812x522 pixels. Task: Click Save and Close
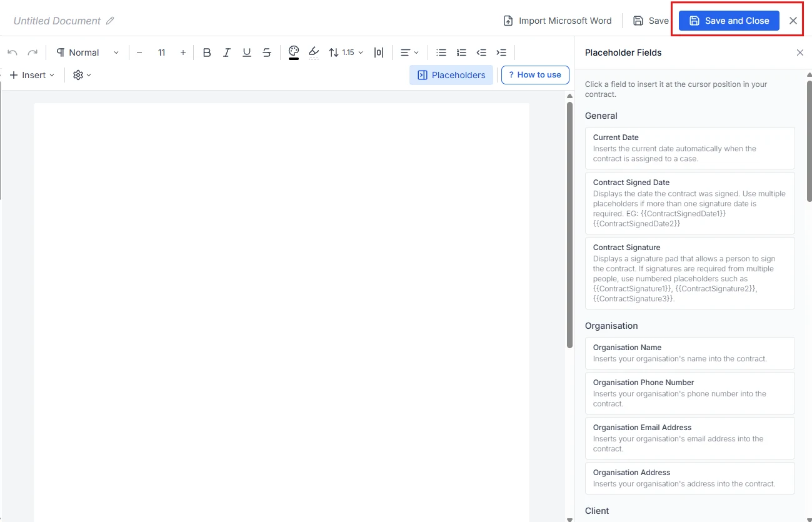[x=729, y=21]
